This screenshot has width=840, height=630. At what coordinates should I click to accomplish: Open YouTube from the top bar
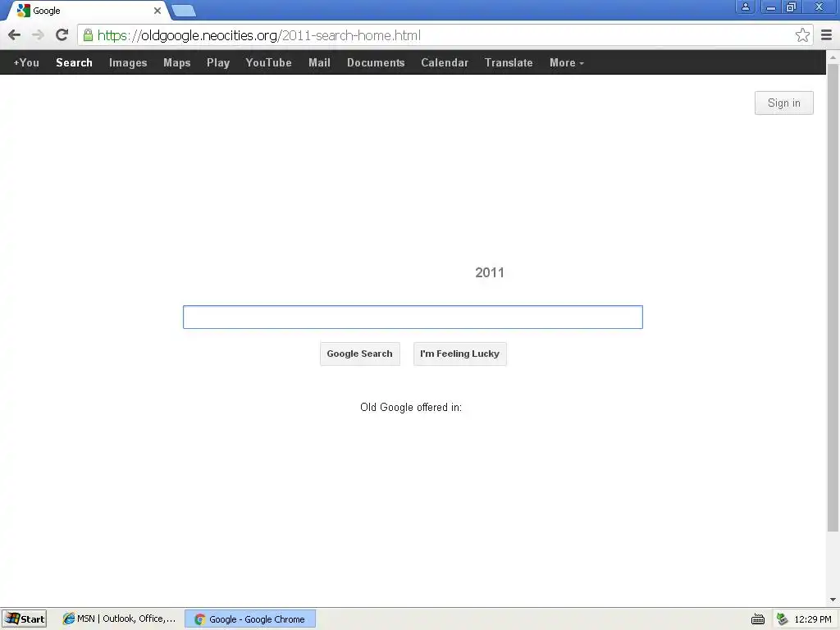click(x=268, y=62)
